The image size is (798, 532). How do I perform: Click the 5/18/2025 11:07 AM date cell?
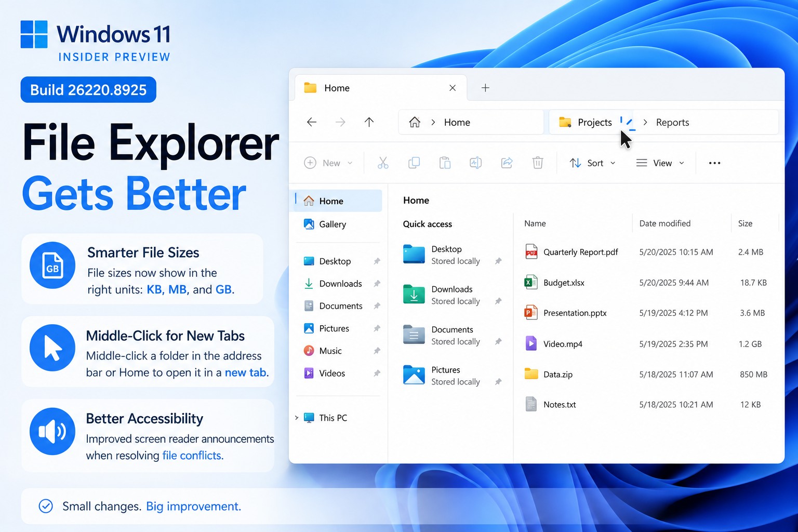676,374
